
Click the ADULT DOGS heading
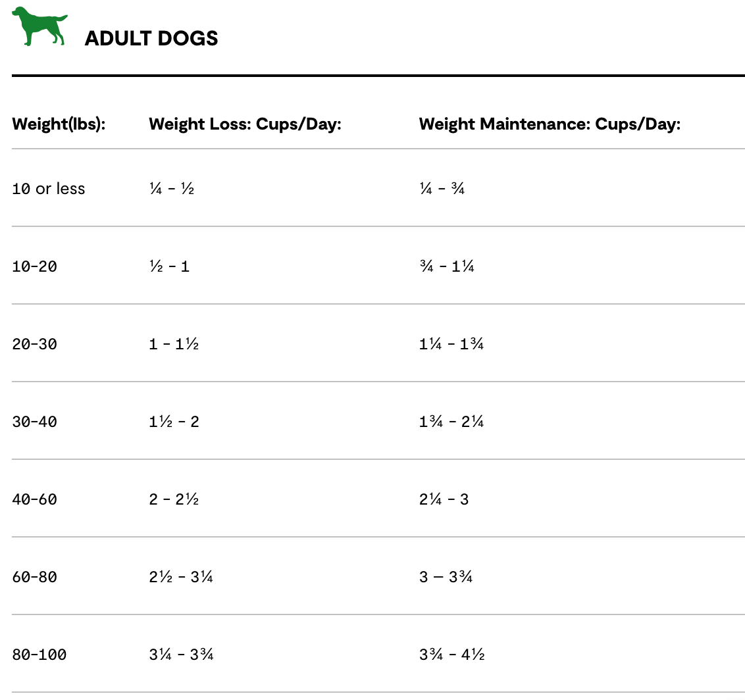pos(151,39)
